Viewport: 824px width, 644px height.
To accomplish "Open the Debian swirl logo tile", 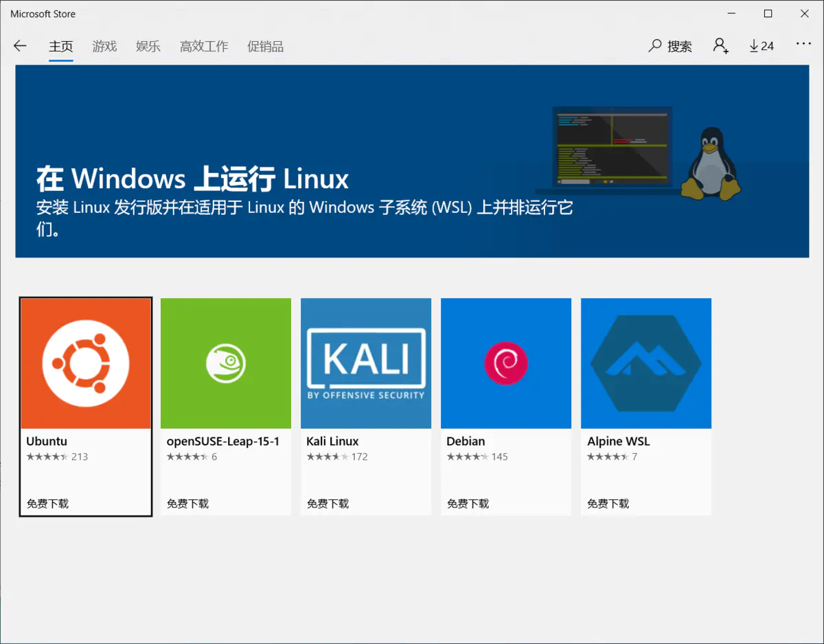I will (506, 363).
